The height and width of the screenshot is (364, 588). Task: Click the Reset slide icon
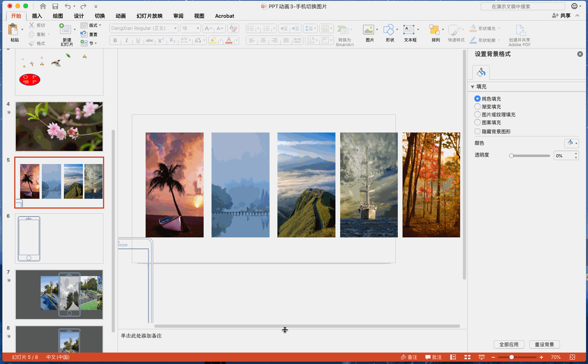tap(84, 34)
